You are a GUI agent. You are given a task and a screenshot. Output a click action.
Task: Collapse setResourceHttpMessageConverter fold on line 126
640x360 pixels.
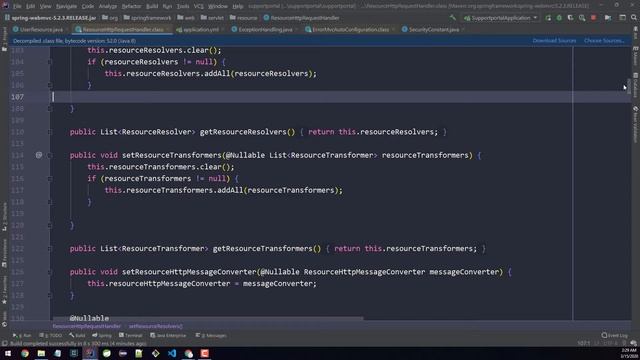tap(50, 272)
